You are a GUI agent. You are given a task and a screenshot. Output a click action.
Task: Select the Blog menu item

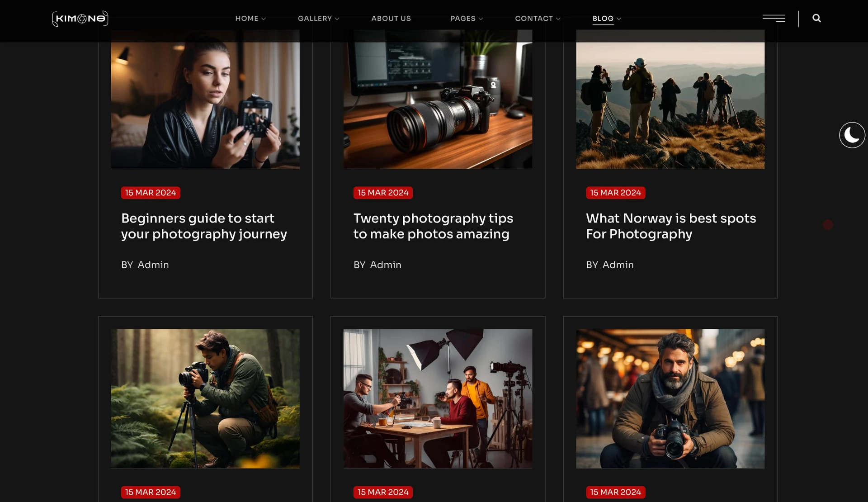(603, 19)
